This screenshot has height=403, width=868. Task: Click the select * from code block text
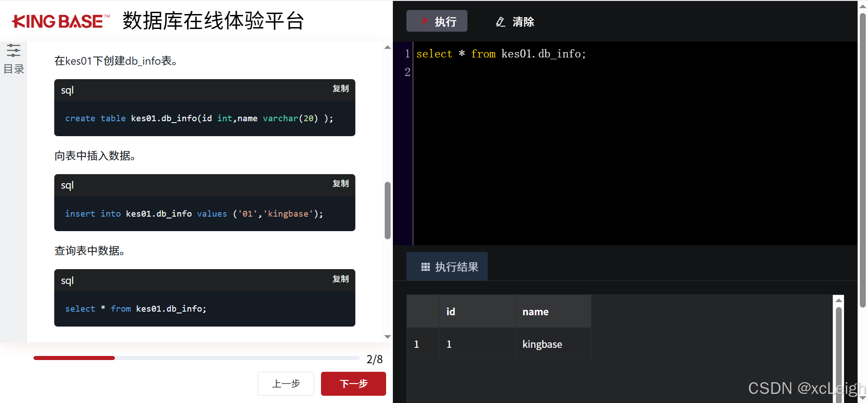136,308
